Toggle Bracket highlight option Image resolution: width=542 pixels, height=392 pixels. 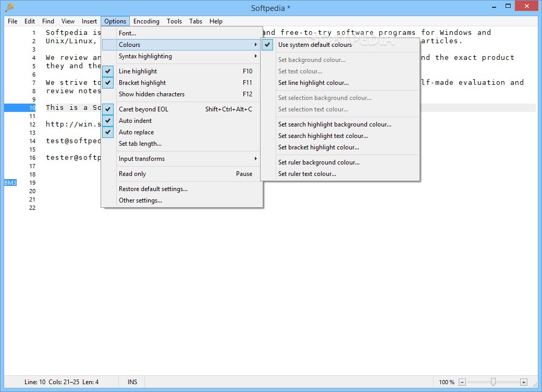point(182,83)
